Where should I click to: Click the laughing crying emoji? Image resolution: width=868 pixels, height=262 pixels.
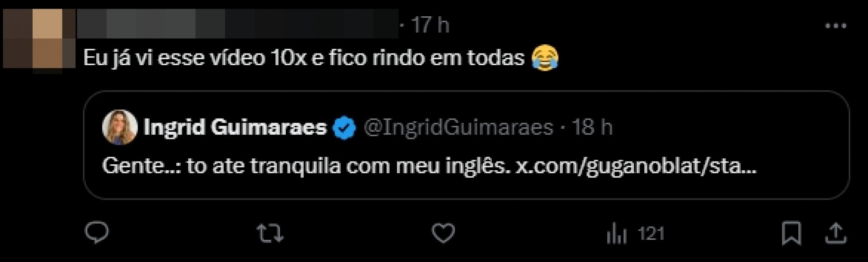(545, 58)
